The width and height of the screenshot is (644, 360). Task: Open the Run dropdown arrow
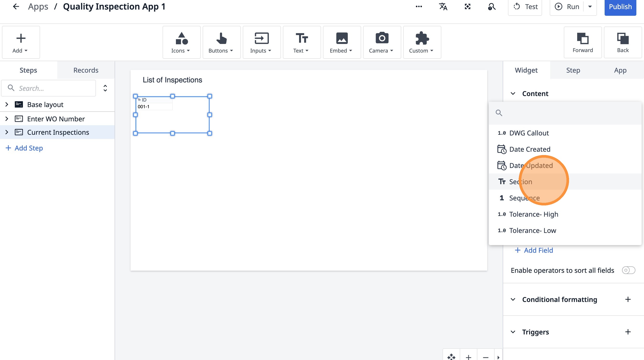590,7
